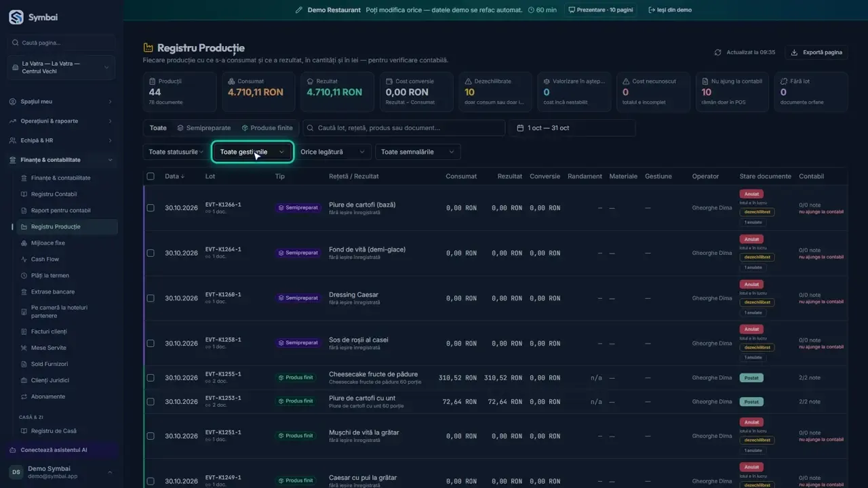Click the refresh icon beside Actualizat la 09:35
Viewport: 868px width, 488px height.
pos(717,52)
